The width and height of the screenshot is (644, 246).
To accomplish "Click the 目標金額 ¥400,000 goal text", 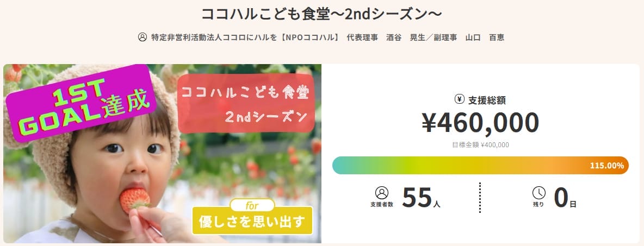I will (x=480, y=144).
